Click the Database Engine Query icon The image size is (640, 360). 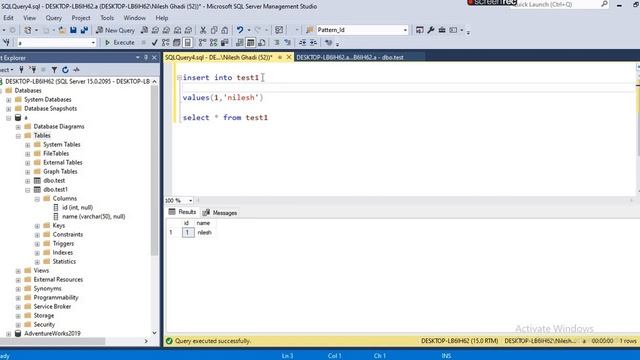pos(144,30)
